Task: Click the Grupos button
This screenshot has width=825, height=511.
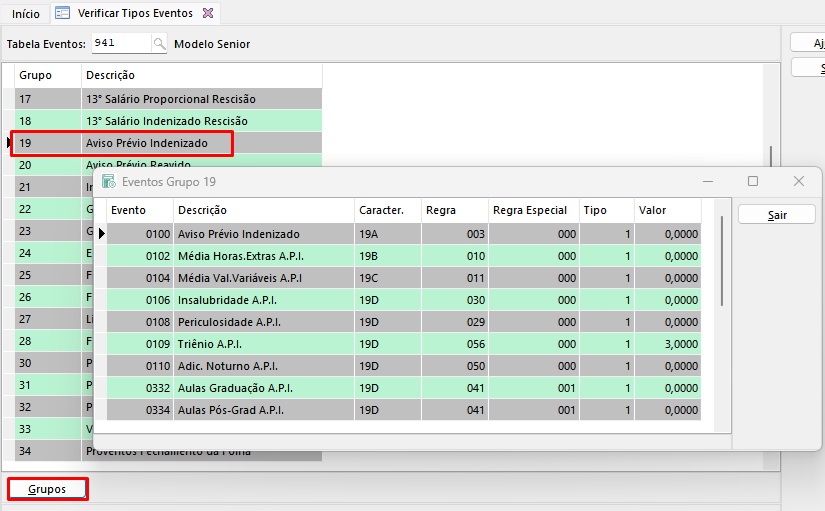Action: coord(47,489)
